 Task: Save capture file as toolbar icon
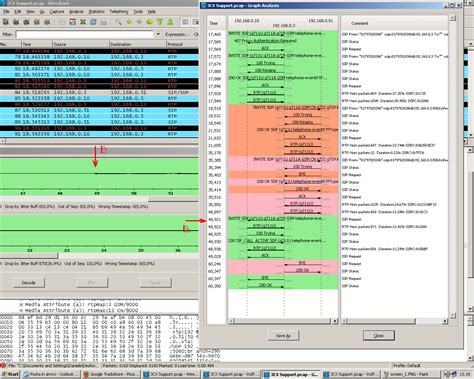pyautogui.click(x=72, y=22)
